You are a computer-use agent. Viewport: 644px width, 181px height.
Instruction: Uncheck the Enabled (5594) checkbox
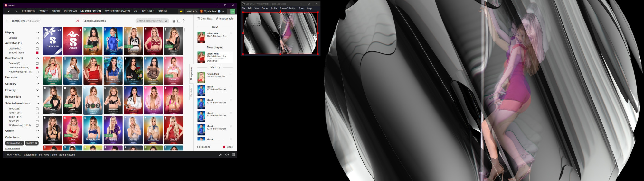[x=37, y=53]
